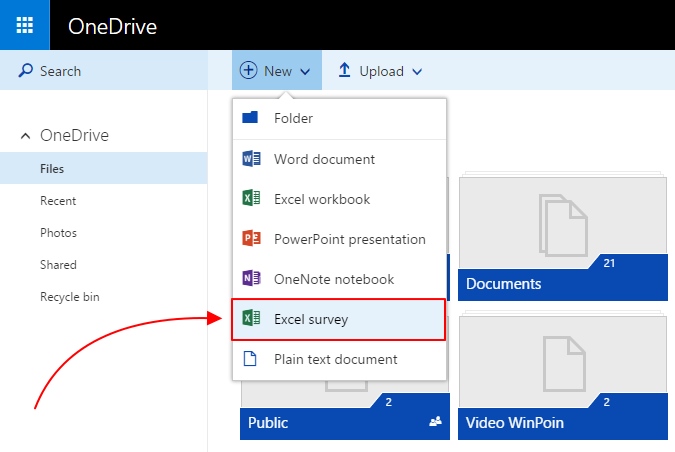Screen dimensions: 675x452
Task: Choose Excel survey menu entry
Action: tap(338, 319)
